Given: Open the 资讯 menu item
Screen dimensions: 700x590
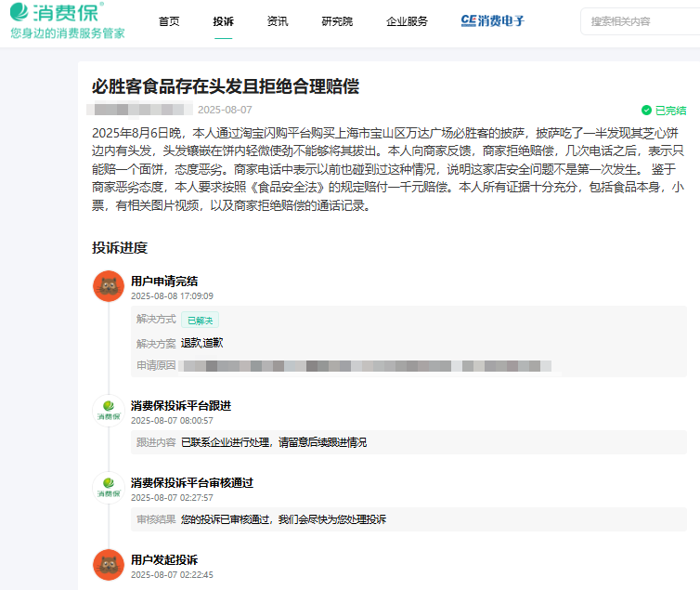Looking at the screenshot, I should click(x=278, y=21).
